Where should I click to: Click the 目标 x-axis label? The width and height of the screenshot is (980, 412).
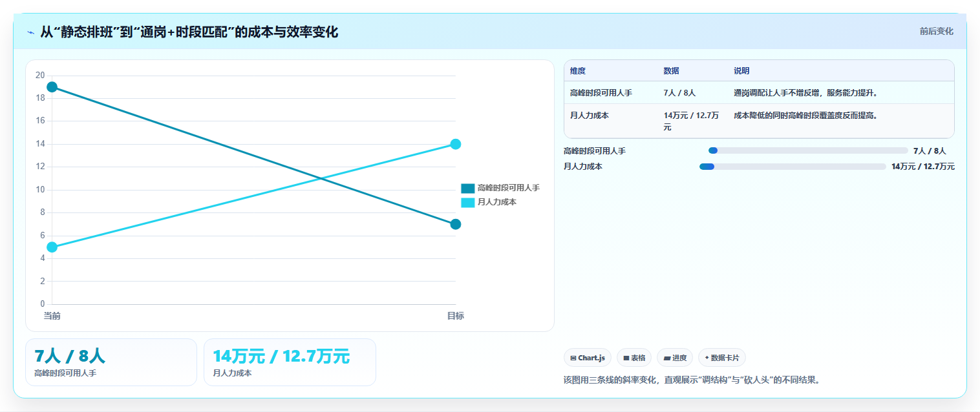[455, 316]
